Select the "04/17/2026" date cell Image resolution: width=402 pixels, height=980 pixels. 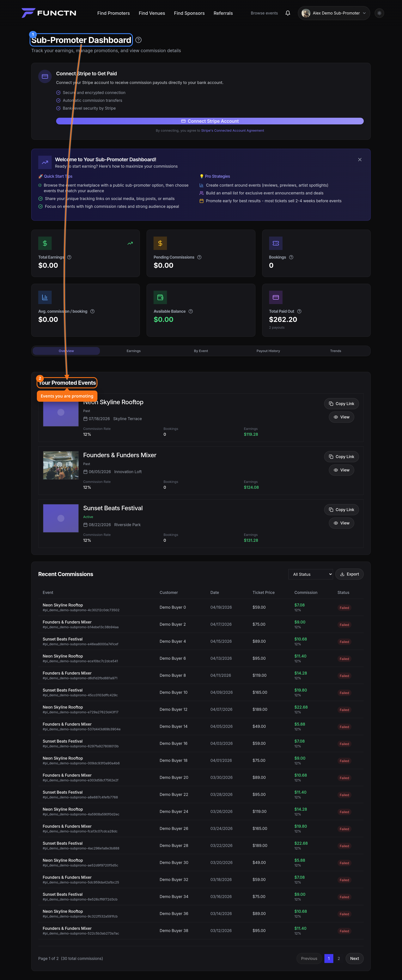pos(221,624)
